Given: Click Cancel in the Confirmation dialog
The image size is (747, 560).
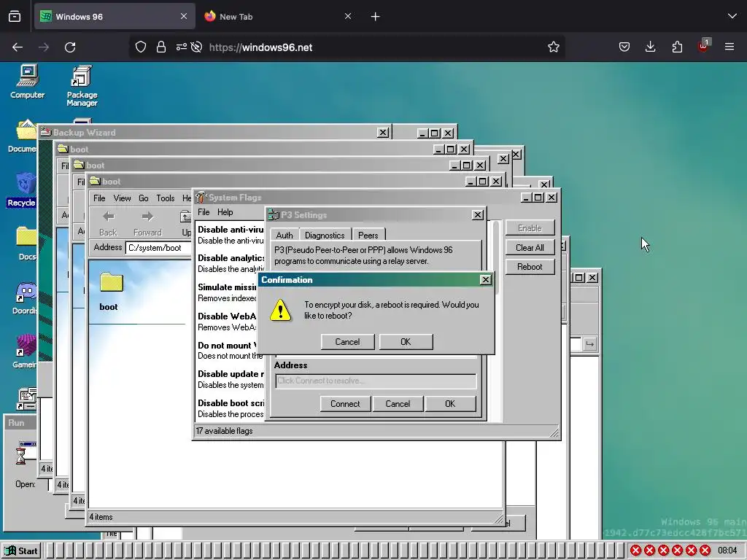Looking at the screenshot, I should click(x=347, y=342).
